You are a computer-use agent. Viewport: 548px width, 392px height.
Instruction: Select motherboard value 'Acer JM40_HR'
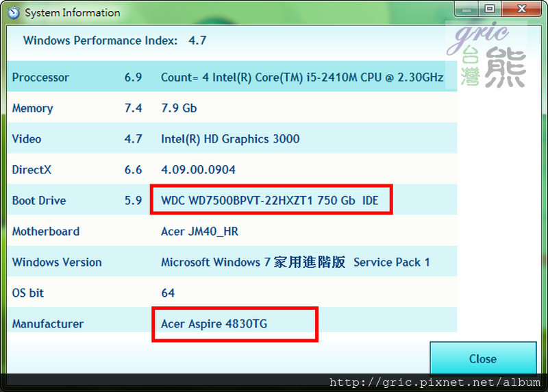[199, 232]
